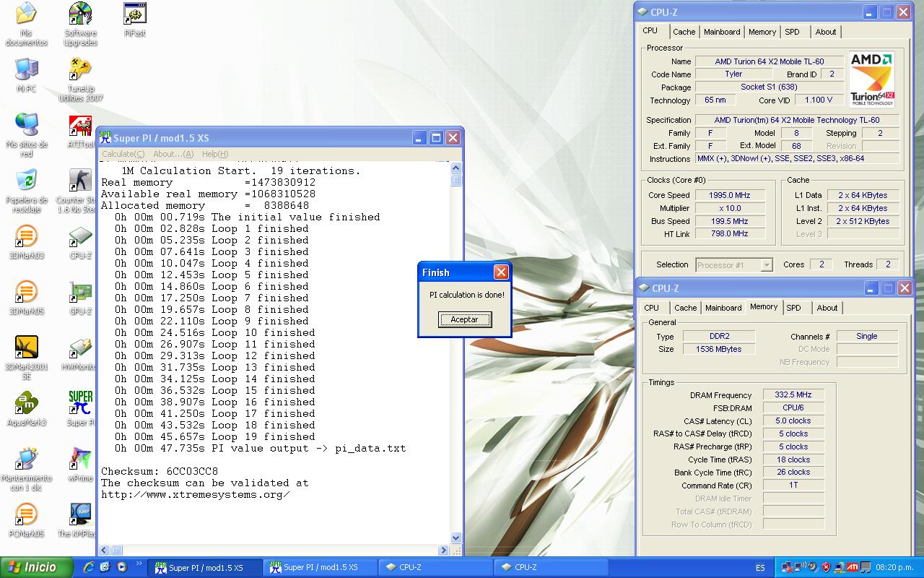The width and height of the screenshot is (924, 578).
Task: Select first CPU-Z taskbar button
Action: point(435,567)
